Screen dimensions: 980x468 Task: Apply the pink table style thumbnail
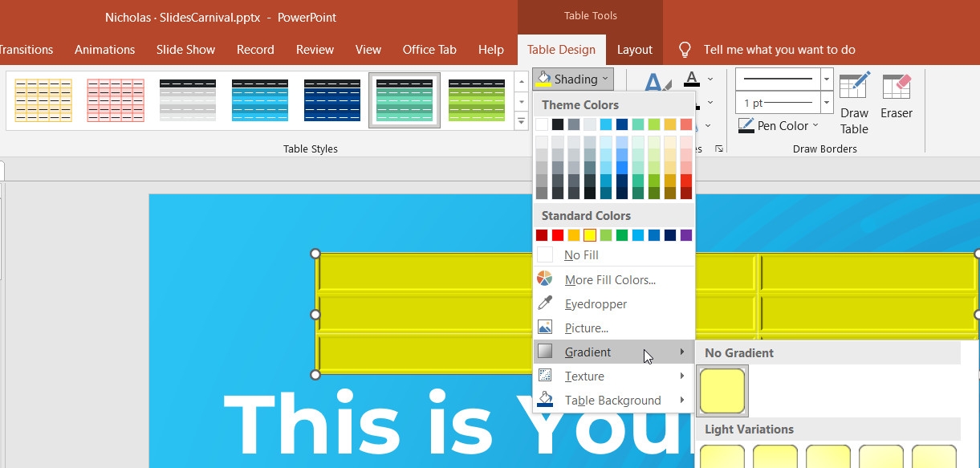[116, 100]
